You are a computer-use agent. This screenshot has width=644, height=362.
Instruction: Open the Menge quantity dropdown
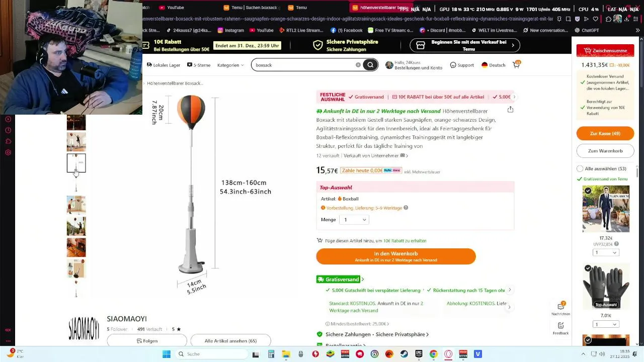coord(354,220)
